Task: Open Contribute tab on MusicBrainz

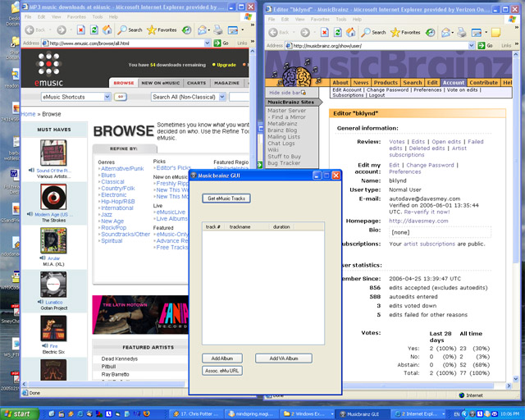Action: (x=483, y=82)
